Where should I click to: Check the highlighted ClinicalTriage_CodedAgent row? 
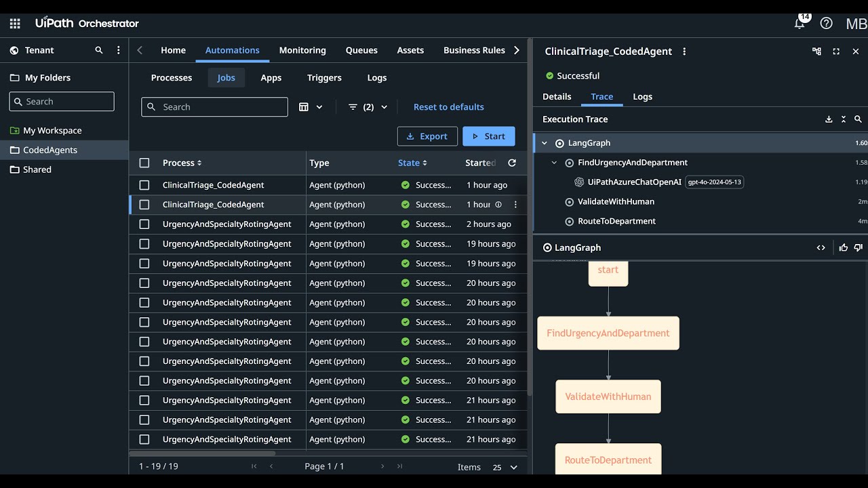coord(144,205)
